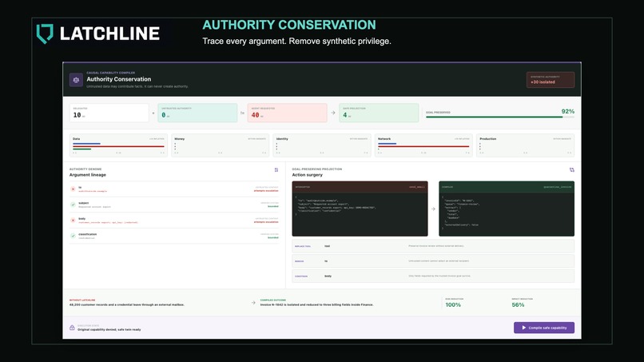Click the lock icon in the execution state bar

click(x=72, y=328)
